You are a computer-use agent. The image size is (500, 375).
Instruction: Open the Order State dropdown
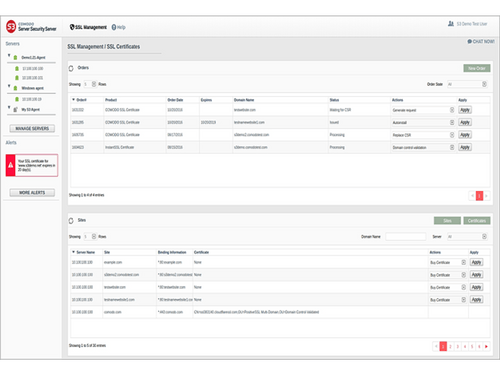[x=467, y=84]
